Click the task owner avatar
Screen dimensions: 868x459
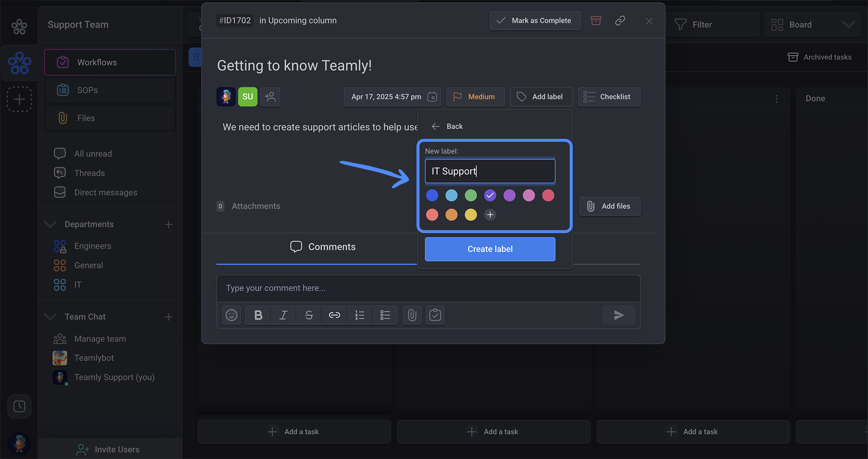coord(226,97)
